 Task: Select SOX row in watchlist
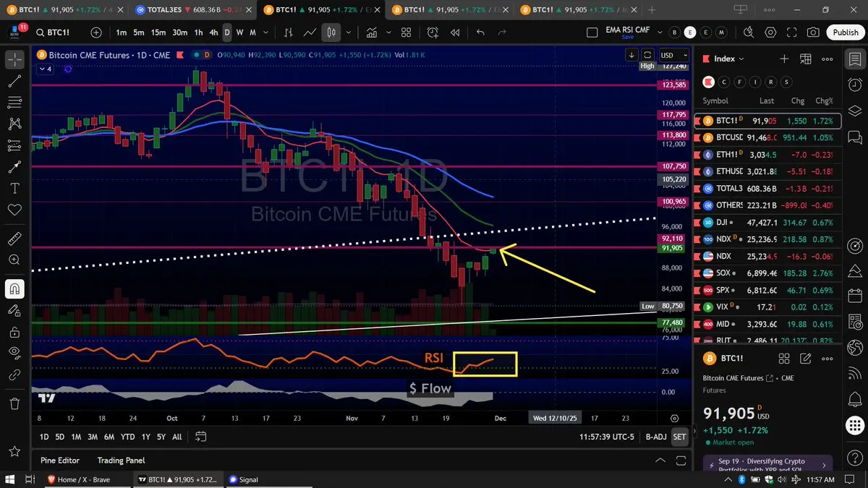[x=767, y=273]
